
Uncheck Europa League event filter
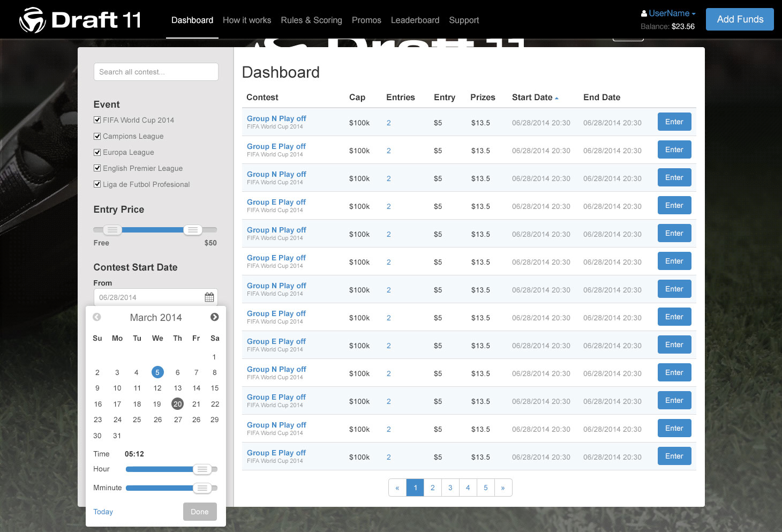97,152
